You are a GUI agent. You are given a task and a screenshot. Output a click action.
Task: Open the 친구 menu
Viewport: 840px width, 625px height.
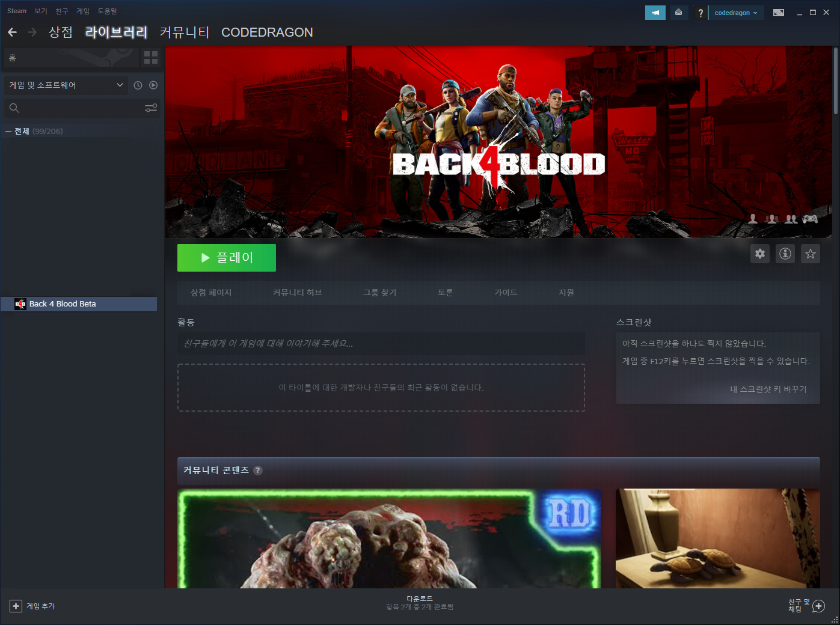(x=62, y=11)
